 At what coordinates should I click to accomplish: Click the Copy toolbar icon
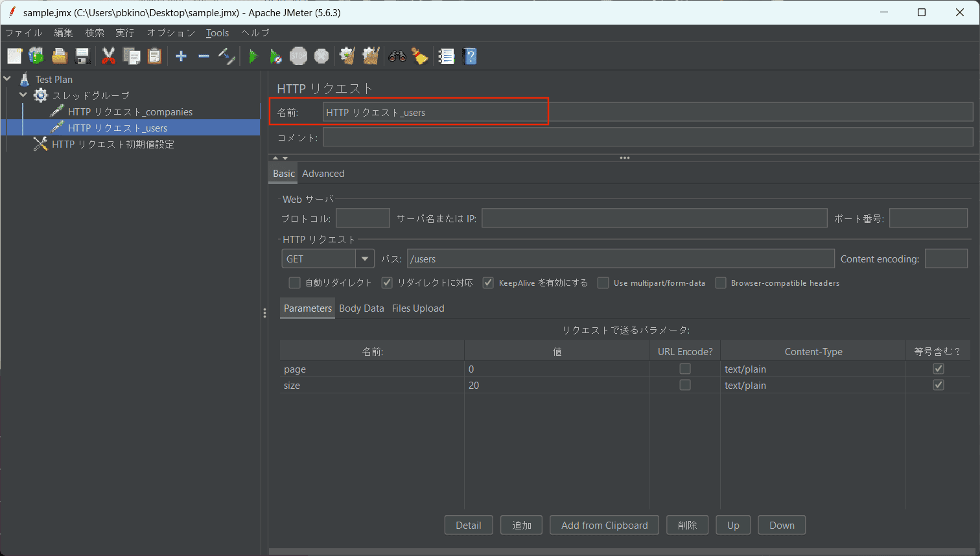[x=132, y=56]
